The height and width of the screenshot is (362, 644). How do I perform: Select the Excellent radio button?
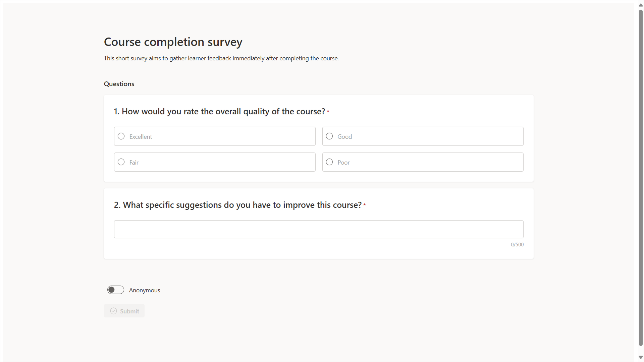[x=121, y=136]
